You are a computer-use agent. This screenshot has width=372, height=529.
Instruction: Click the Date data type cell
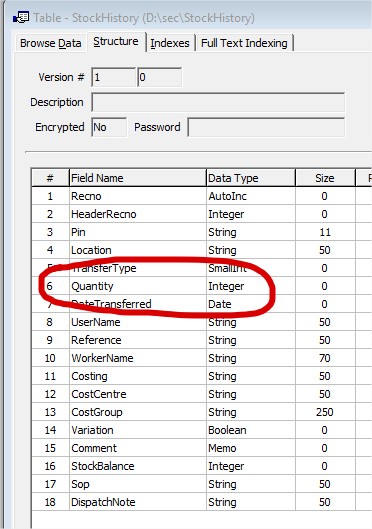251,304
